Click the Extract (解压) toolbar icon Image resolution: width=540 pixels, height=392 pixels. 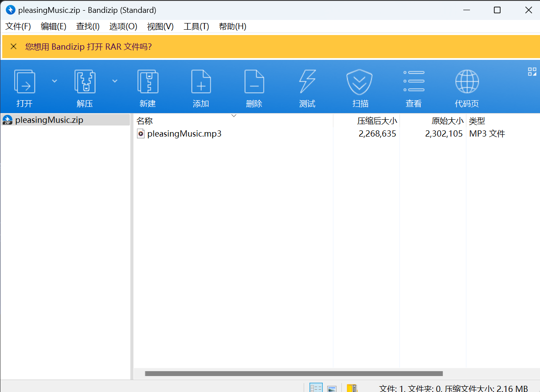click(x=85, y=82)
